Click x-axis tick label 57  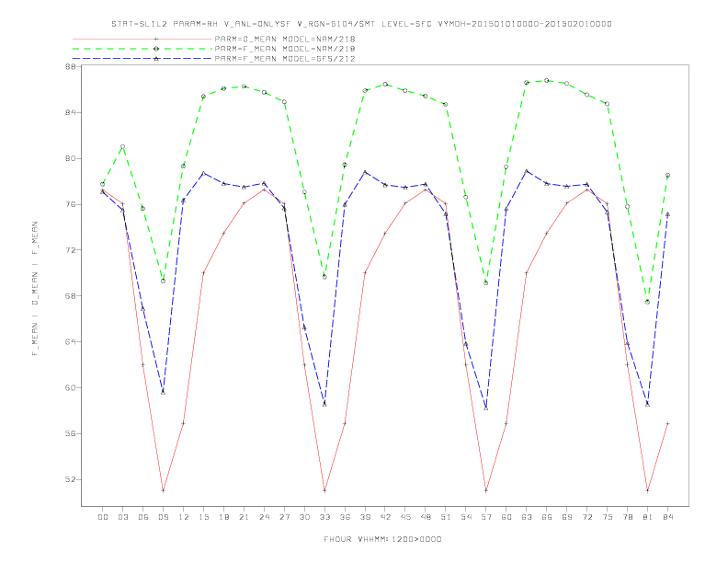[486, 517]
